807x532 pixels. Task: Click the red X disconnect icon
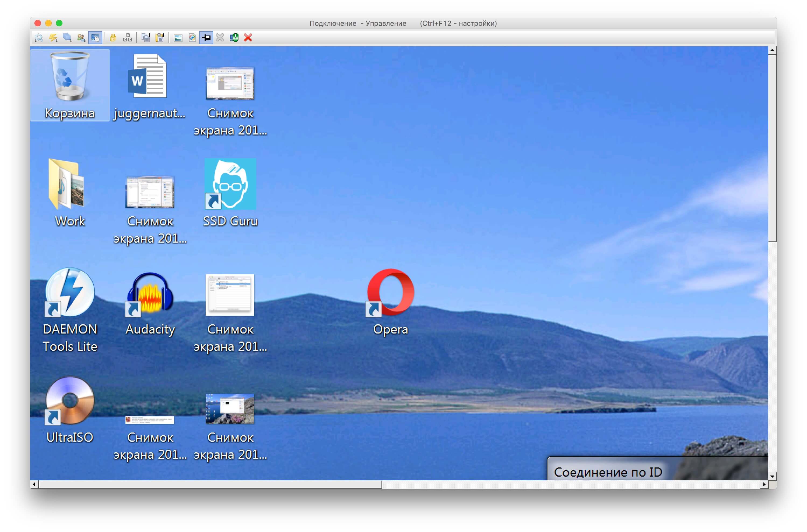pos(248,38)
